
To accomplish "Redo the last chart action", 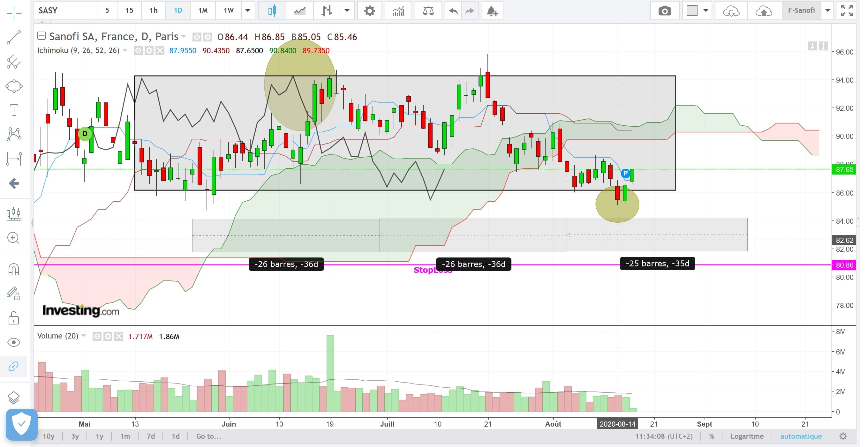I will point(470,11).
